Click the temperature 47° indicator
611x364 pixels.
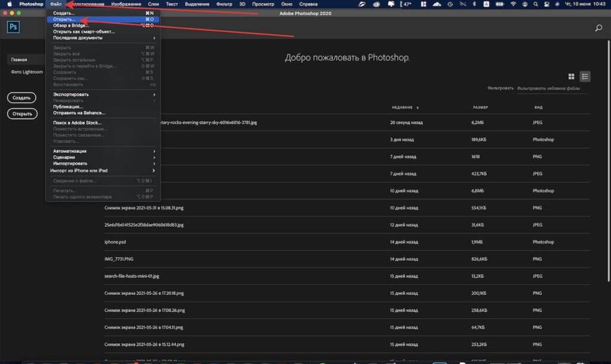point(406,4)
